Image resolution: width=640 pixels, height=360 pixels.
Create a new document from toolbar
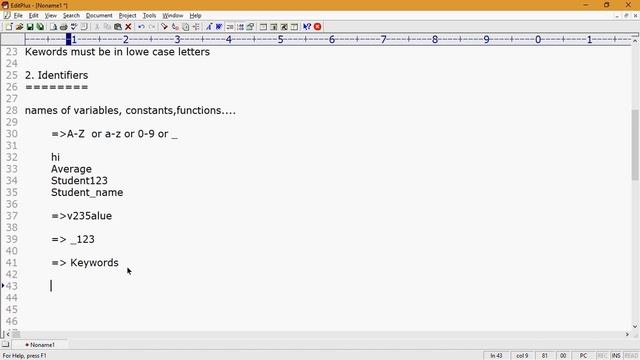(x=9, y=27)
